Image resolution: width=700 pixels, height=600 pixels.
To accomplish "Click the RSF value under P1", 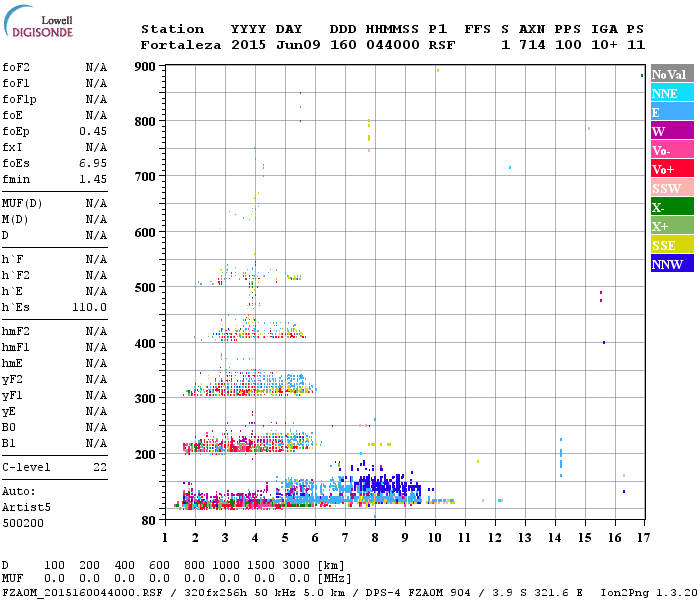I will point(442,45).
